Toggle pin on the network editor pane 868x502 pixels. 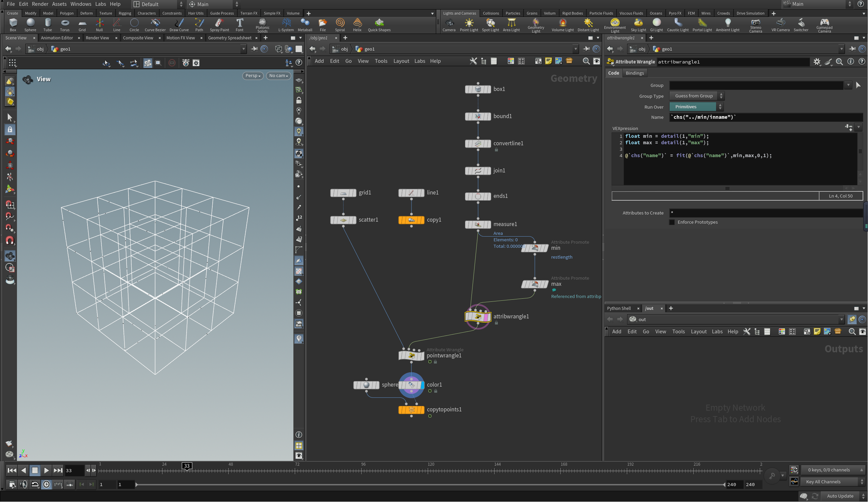coord(586,49)
